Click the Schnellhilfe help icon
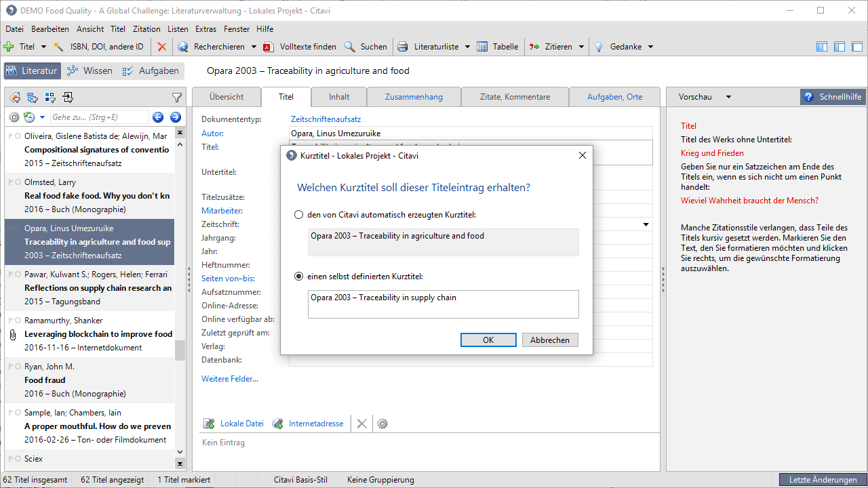The width and height of the screenshot is (868, 488). (808, 97)
